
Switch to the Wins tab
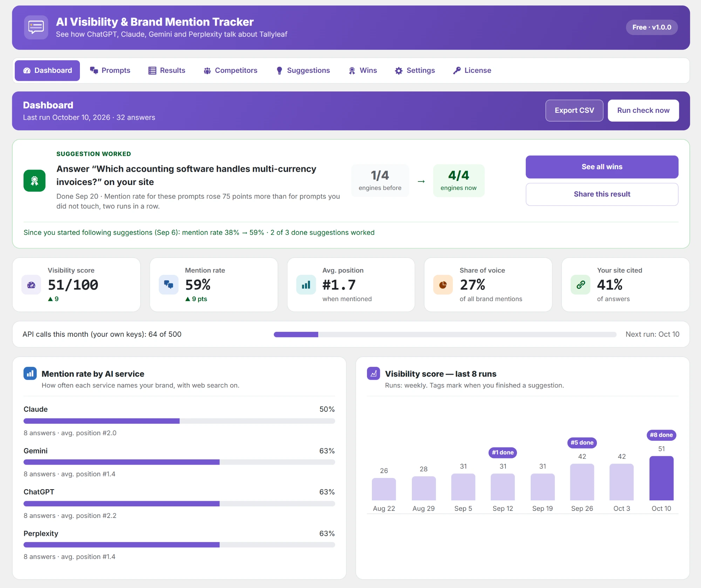[363, 70]
